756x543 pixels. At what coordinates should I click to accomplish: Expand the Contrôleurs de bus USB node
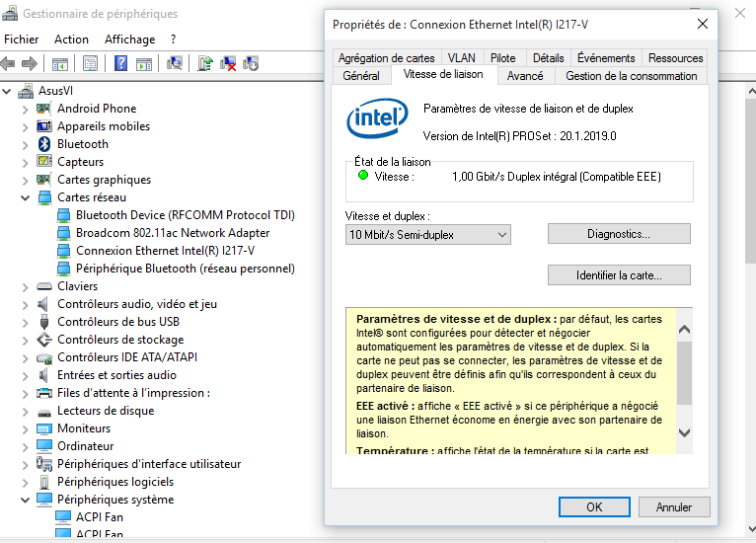pyautogui.click(x=26, y=322)
